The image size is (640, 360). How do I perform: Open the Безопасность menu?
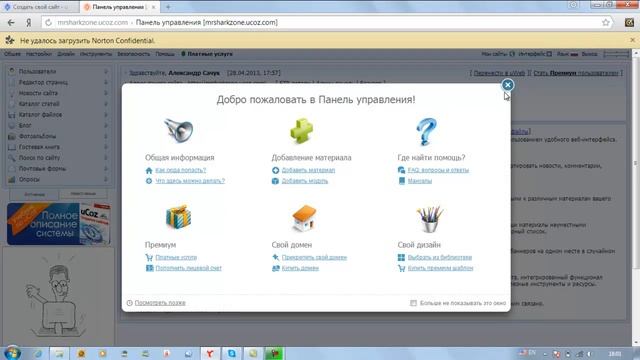(133, 54)
